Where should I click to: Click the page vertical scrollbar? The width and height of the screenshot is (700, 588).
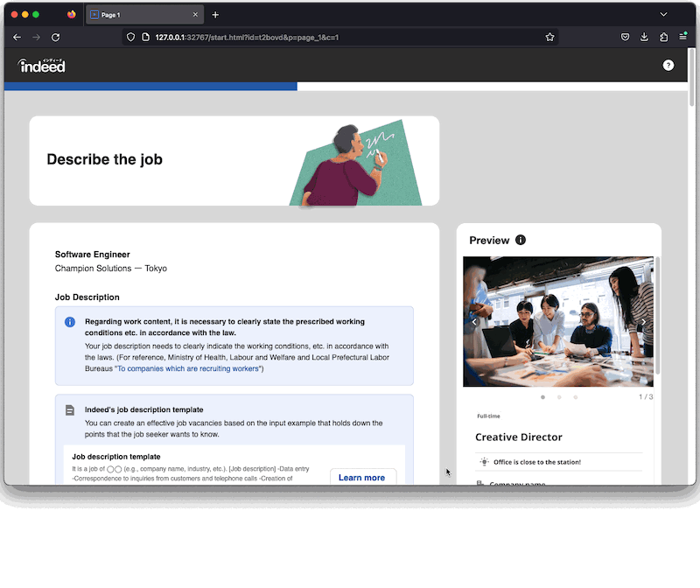point(691,77)
